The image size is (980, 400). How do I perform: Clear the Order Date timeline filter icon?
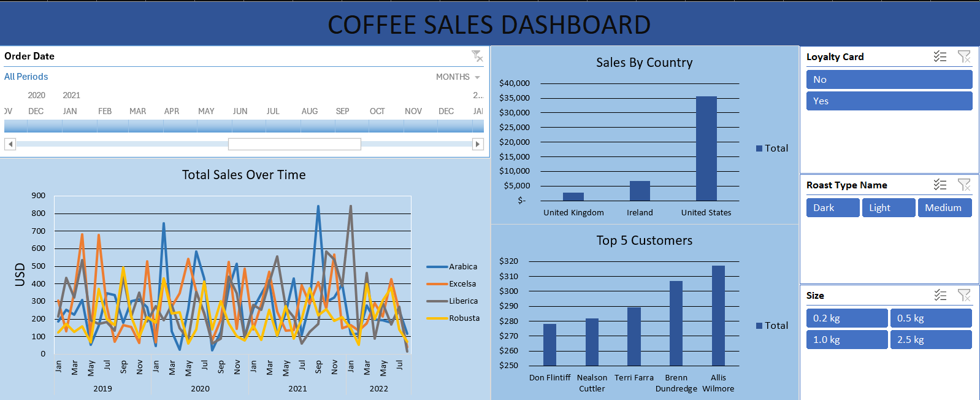pos(477,56)
